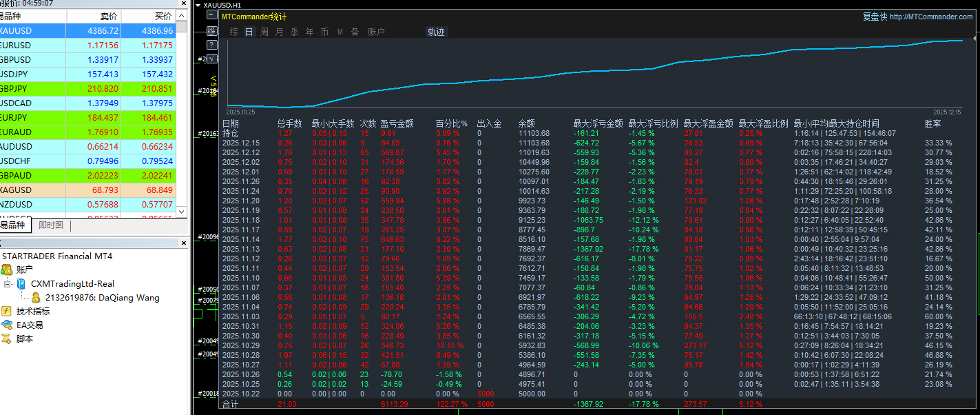Screen dimensions: 980x415
Task: Switch to the 即时图 tab
Action: click(x=51, y=225)
